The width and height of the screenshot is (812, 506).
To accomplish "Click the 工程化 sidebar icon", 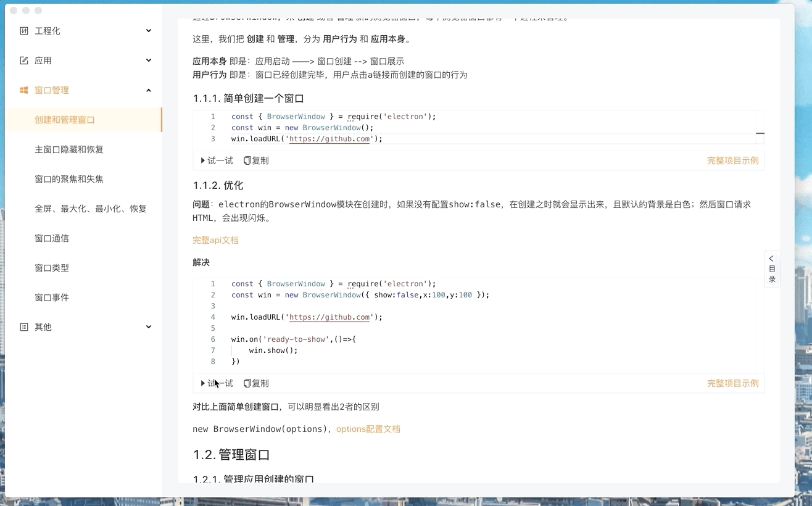I will (24, 31).
